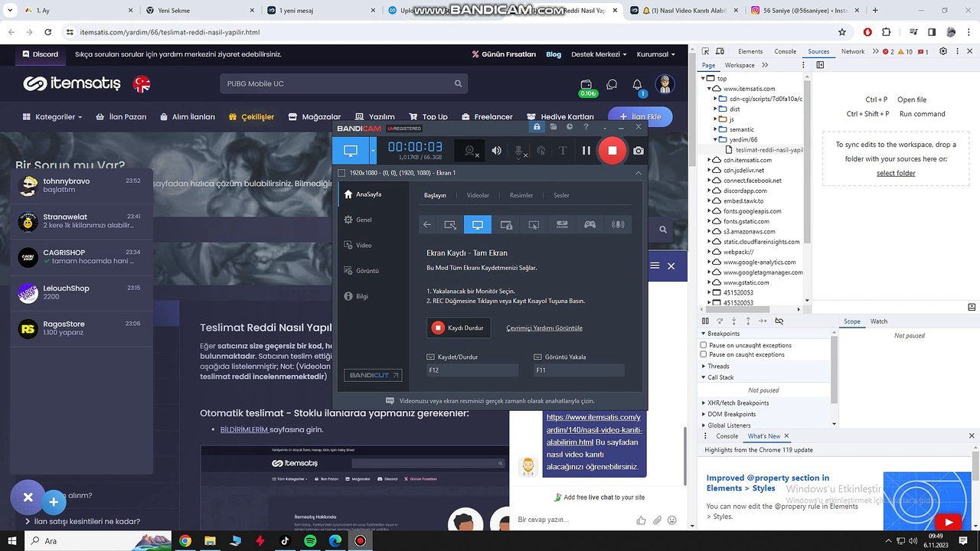
Task: Collapse the yardim/66 folder in the tree
Action: pos(717,140)
